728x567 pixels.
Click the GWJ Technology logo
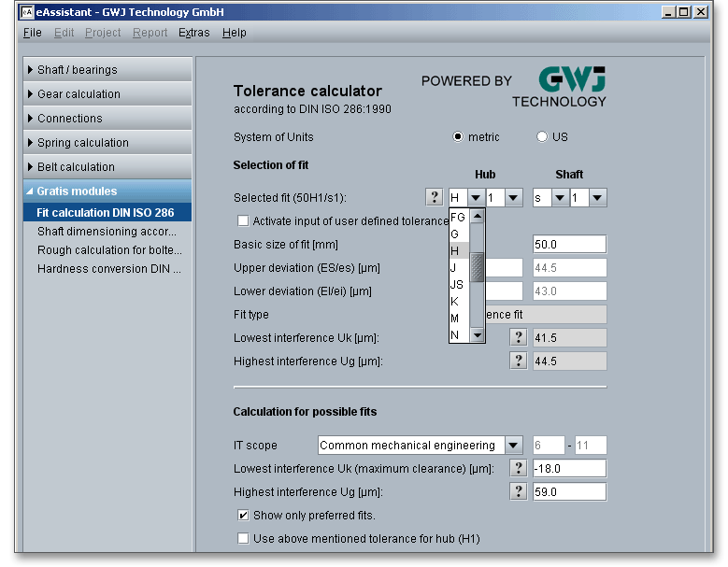tap(559, 87)
